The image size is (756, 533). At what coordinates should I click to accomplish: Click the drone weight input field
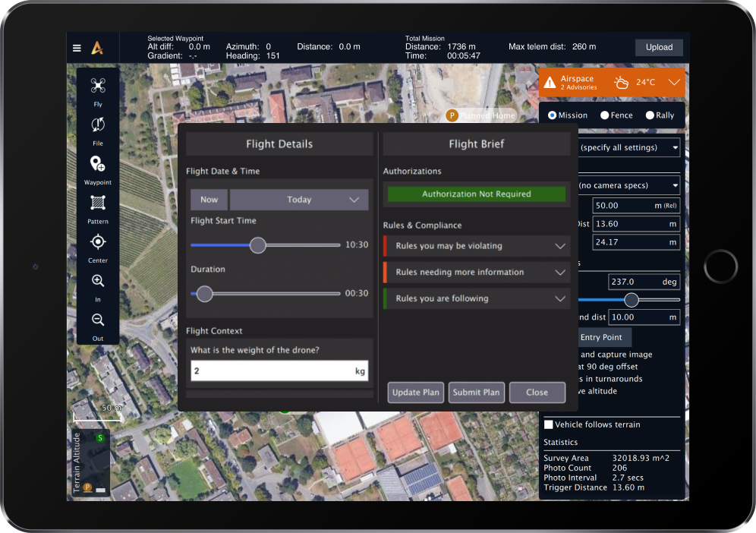[279, 371]
